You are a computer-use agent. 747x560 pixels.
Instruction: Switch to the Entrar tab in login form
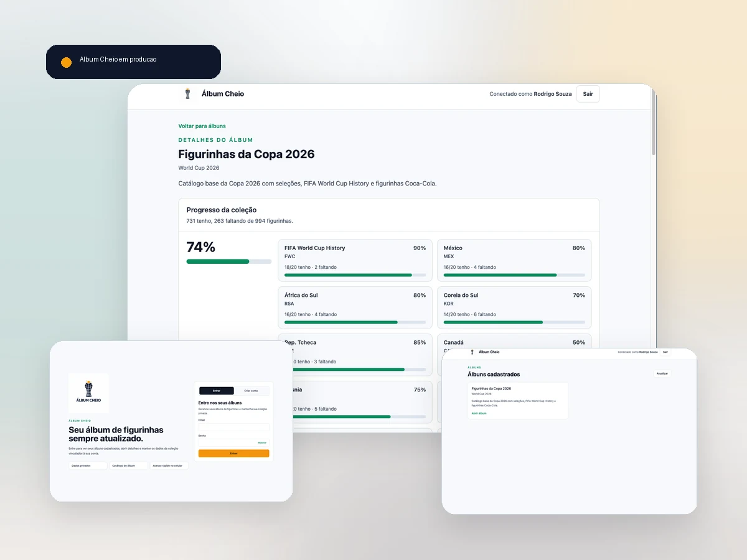tap(216, 391)
